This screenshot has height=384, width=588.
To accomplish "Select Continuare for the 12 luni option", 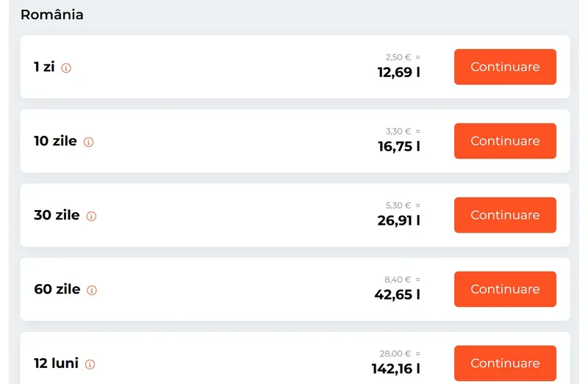I will [x=505, y=363].
